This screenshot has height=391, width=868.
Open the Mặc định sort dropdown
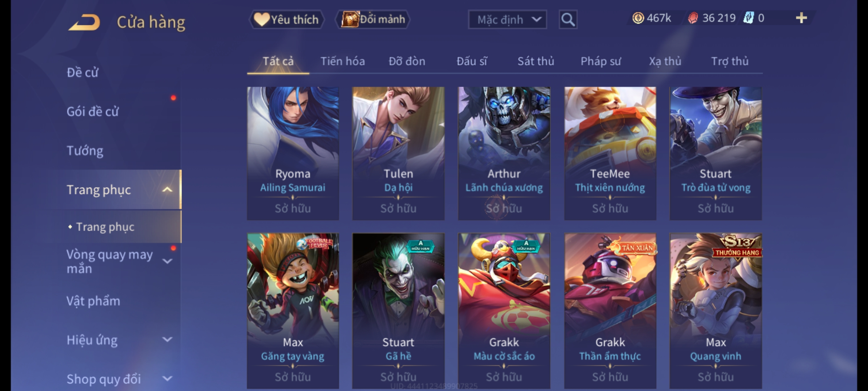(507, 20)
